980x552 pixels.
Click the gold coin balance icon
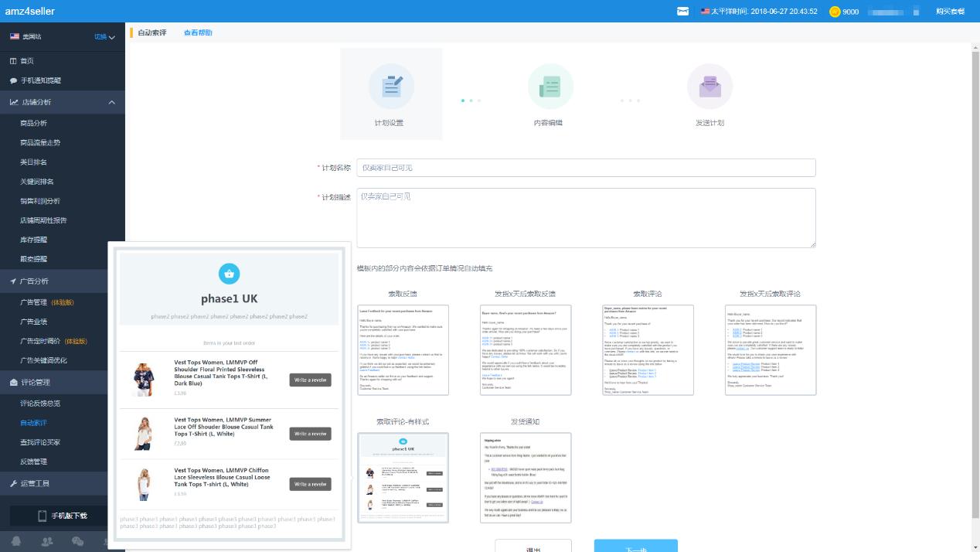coord(835,12)
